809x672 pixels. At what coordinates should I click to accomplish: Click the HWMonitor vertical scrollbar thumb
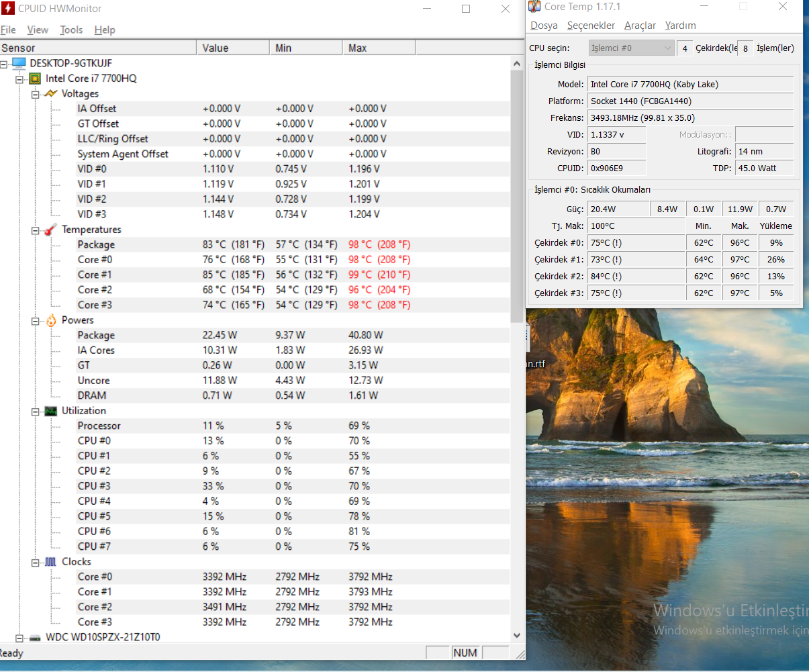point(516,196)
